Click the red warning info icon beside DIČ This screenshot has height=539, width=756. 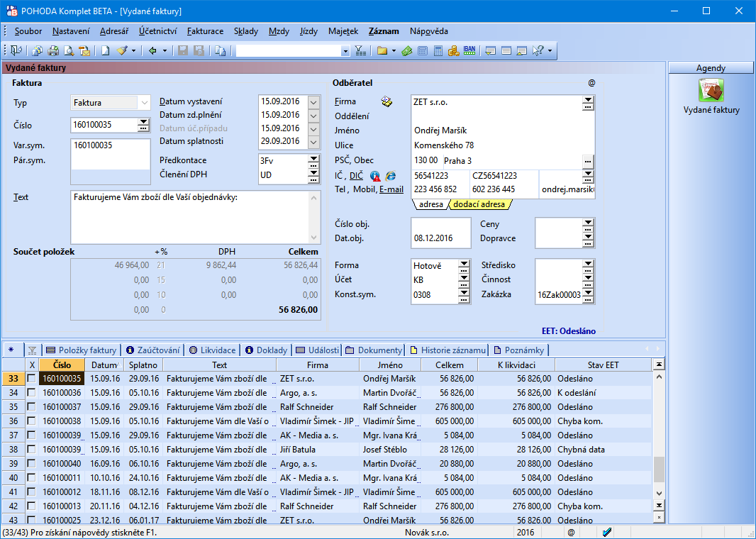pyautogui.click(x=375, y=176)
